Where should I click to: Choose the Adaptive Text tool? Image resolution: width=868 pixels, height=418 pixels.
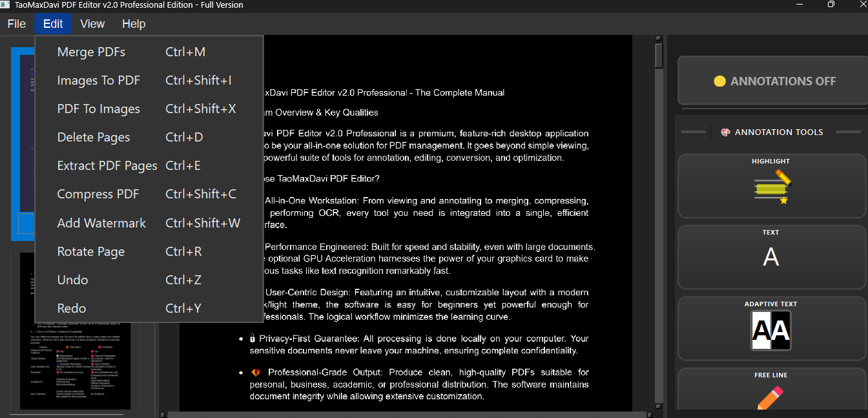click(x=771, y=328)
